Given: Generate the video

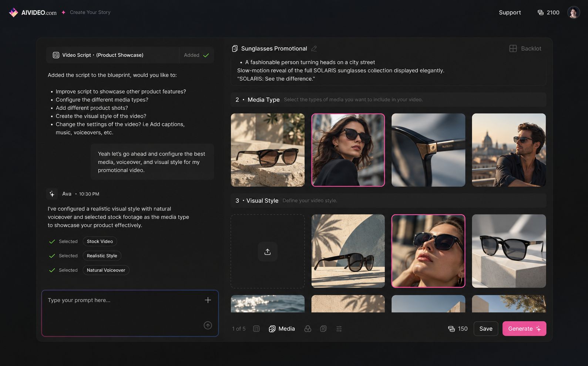Looking at the screenshot, I should tap(524, 329).
